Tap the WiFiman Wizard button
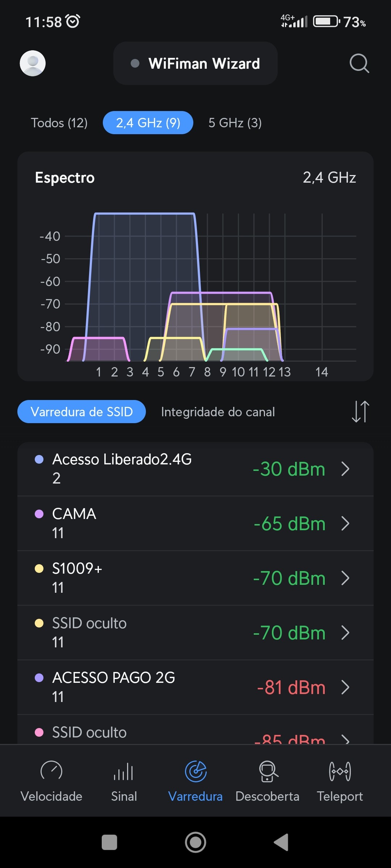391x868 pixels. (x=195, y=63)
